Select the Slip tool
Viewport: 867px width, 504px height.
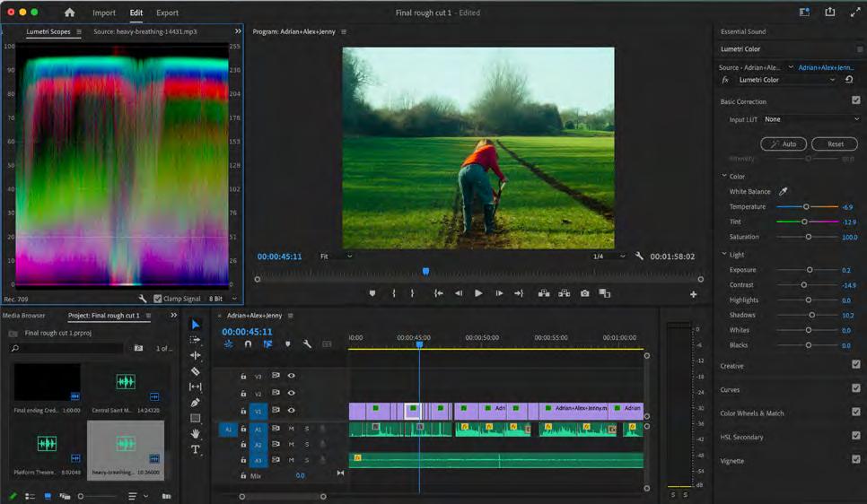[195, 387]
